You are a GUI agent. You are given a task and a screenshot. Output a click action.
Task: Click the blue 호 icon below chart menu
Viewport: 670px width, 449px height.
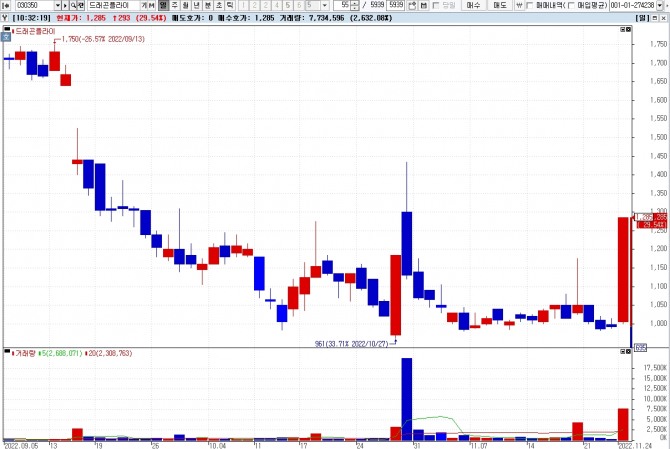[x=6, y=37]
